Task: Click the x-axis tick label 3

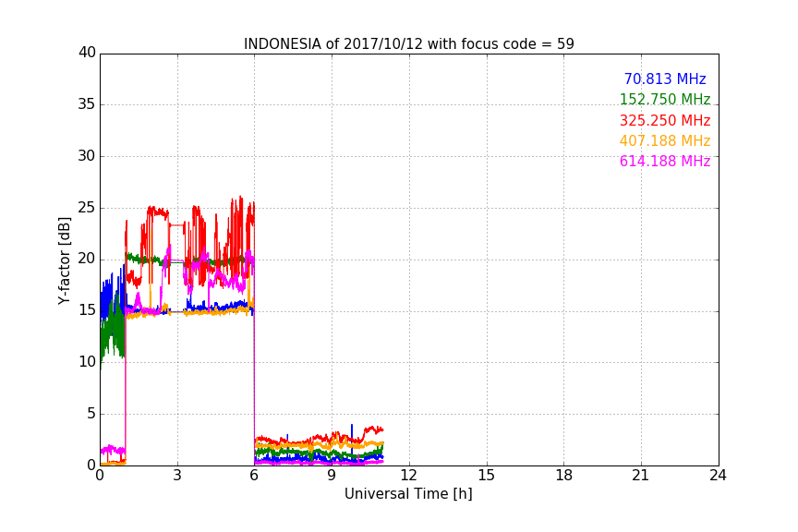Action: click(x=177, y=476)
